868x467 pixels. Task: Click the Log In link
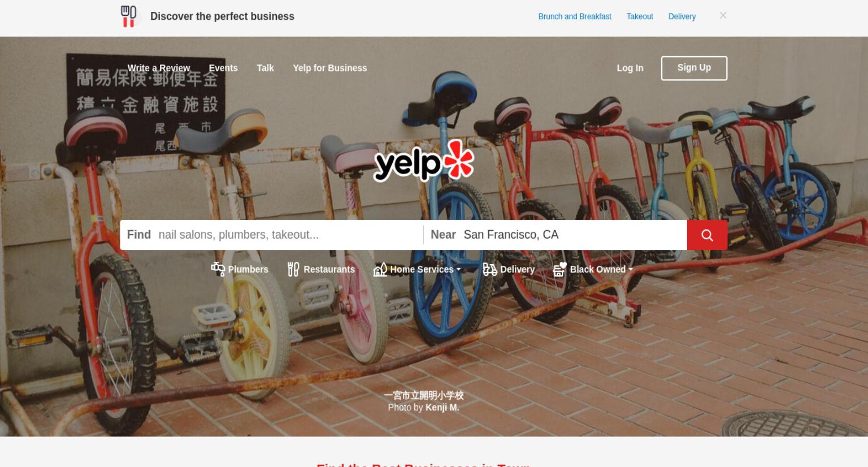point(630,68)
